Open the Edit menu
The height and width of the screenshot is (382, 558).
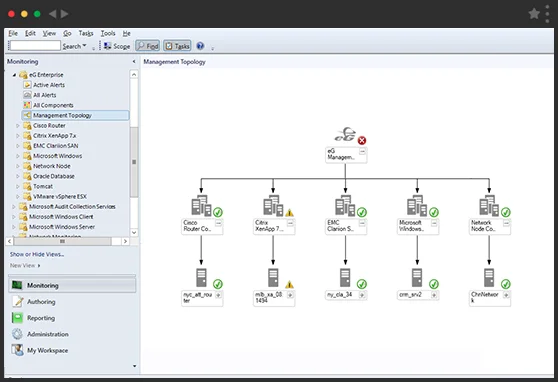coord(30,33)
